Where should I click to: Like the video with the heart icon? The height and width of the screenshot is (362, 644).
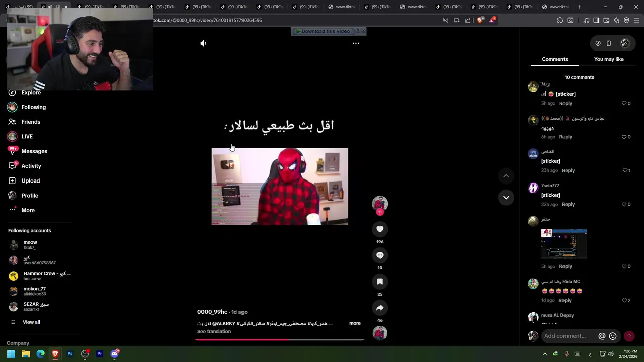[x=380, y=229]
